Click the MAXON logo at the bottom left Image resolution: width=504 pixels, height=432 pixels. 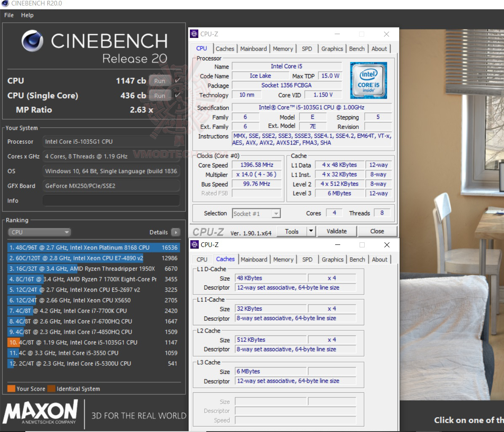[40, 412]
